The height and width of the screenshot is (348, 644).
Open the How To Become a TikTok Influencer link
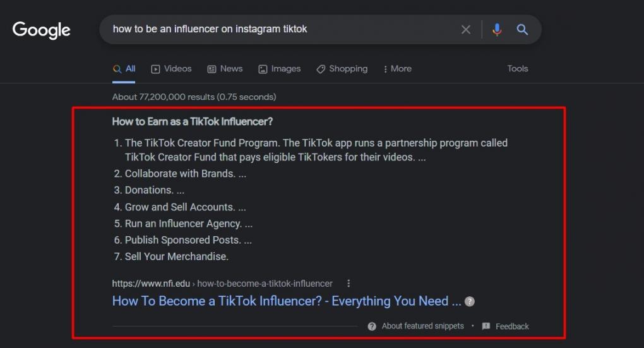[286, 301]
